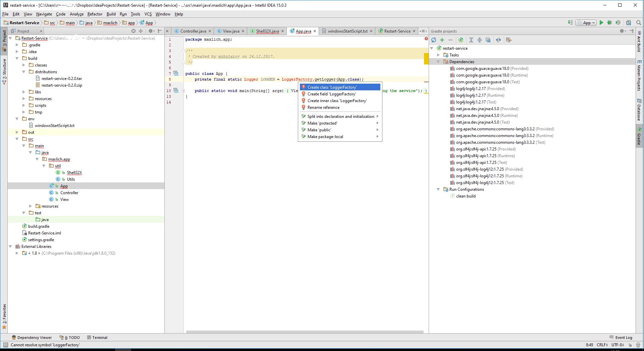Select clean build run configuration
644x351 pixels.
click(x=466, y=196)
